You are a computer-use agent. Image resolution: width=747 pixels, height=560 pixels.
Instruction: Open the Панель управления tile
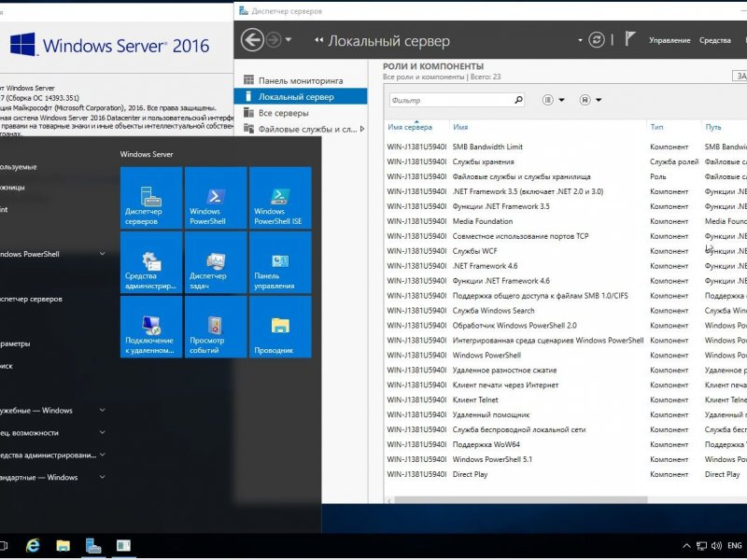coord(280,262)
